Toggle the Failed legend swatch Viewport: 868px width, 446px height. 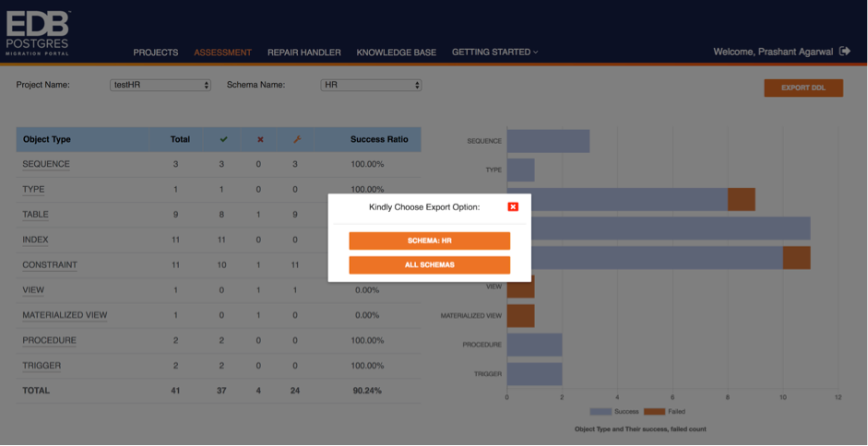click(654, 411)
